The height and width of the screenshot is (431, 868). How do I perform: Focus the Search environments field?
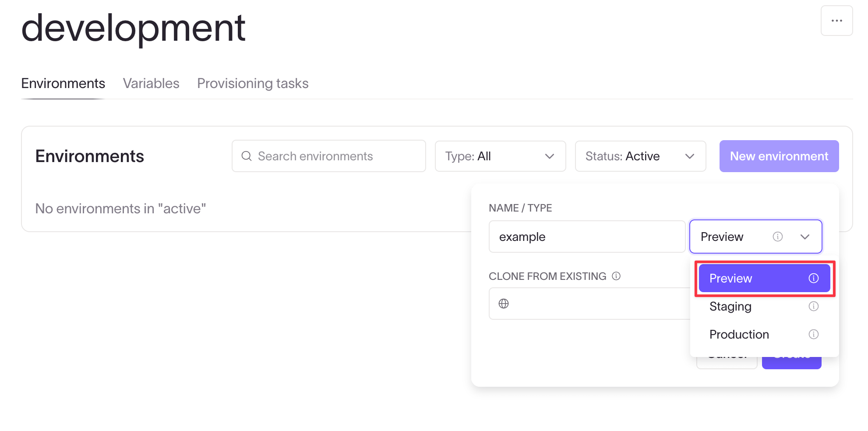[328, 156]
